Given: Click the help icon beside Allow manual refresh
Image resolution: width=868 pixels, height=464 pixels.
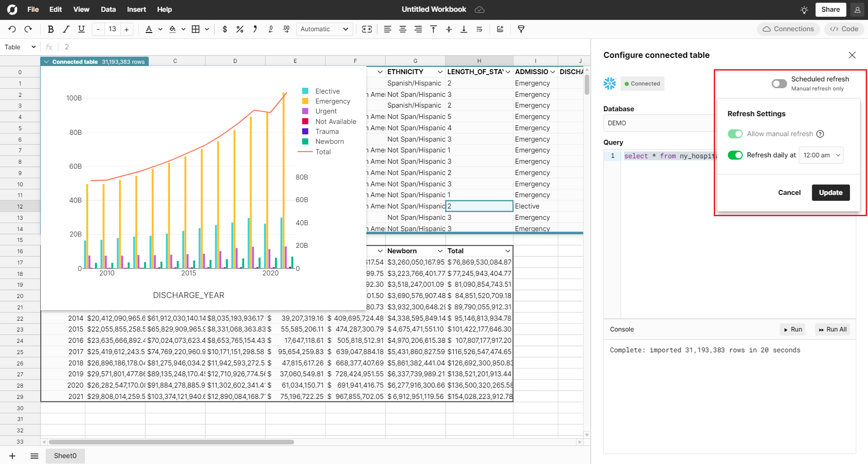Looking at the screenshot, I should tap(820, 134).
